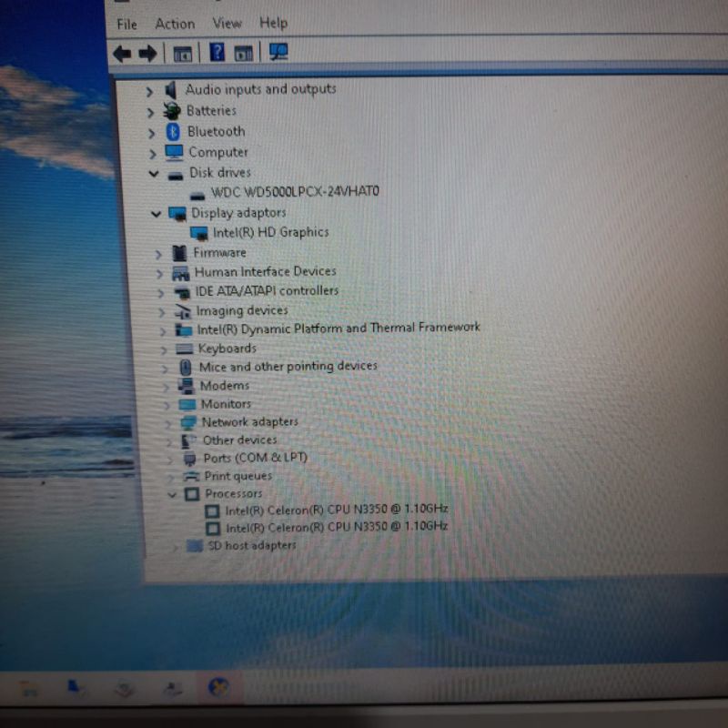This screenshot has width=728, height=728.
Task: Select IDE ATA/ATAPI controllers label
Action: [x=267, y=290]
